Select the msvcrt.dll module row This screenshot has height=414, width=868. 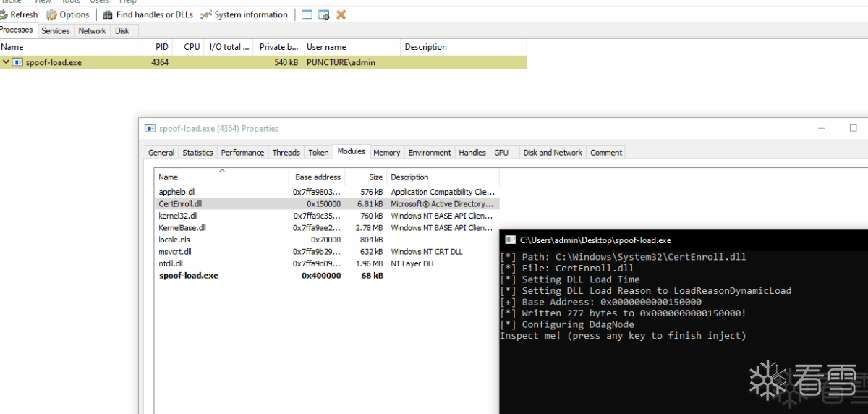coord(327,252)
